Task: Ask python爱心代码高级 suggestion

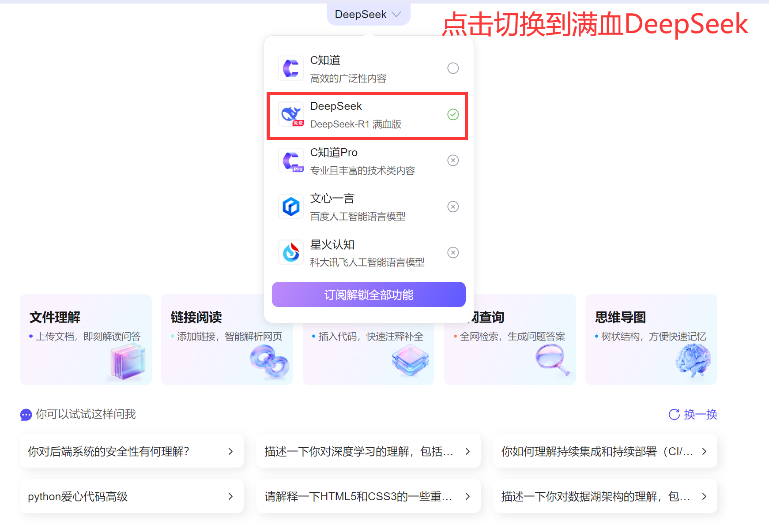Action: tap(132, 496)
